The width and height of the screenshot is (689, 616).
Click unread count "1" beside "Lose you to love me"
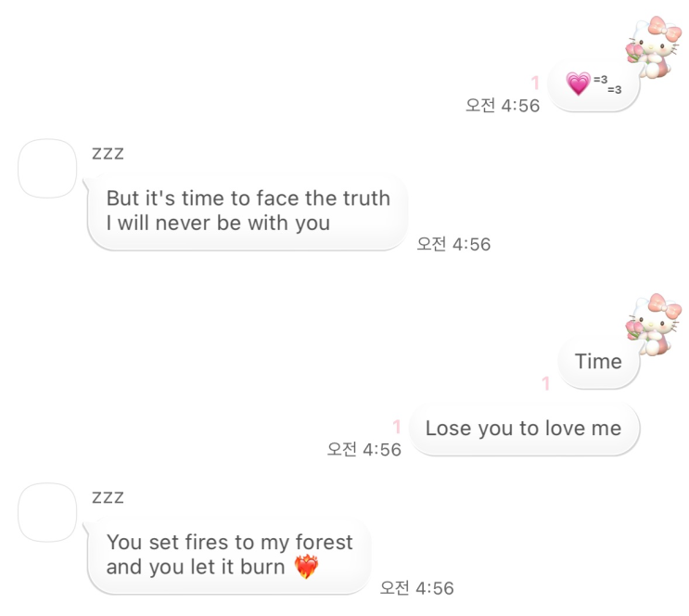click(397, 427)
